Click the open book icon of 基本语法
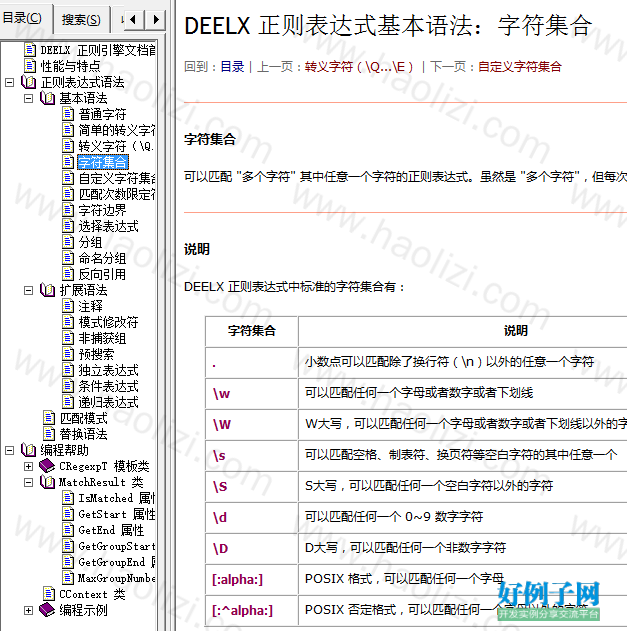The image size is (627, 631). click(x=47, y=98)
